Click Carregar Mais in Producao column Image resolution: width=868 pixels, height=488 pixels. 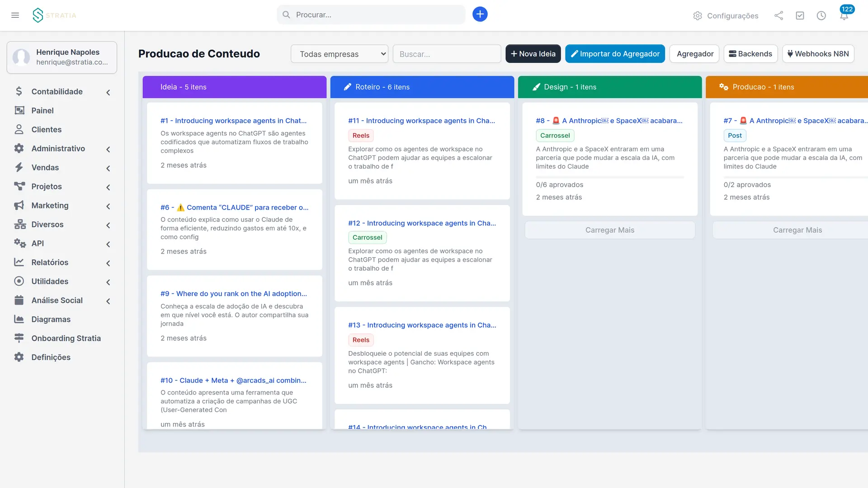coord(790,230)
